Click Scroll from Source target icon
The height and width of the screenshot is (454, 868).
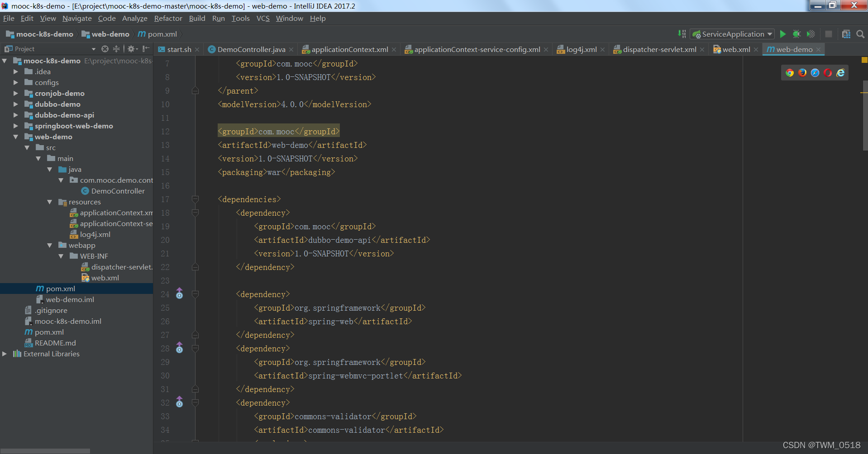pos(105,49)
